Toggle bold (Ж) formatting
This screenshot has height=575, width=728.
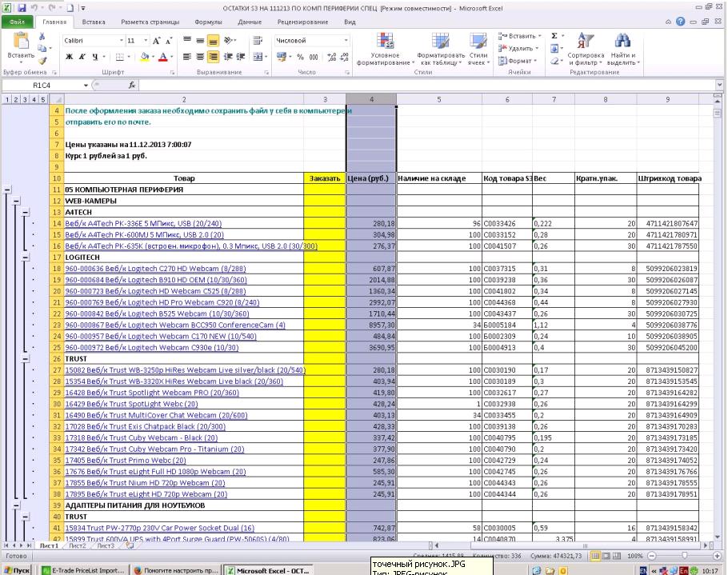(69, 57)
